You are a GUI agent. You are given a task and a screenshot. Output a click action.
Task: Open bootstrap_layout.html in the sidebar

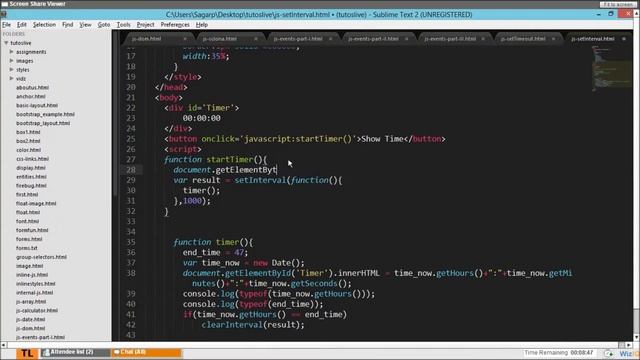(43, 123)
